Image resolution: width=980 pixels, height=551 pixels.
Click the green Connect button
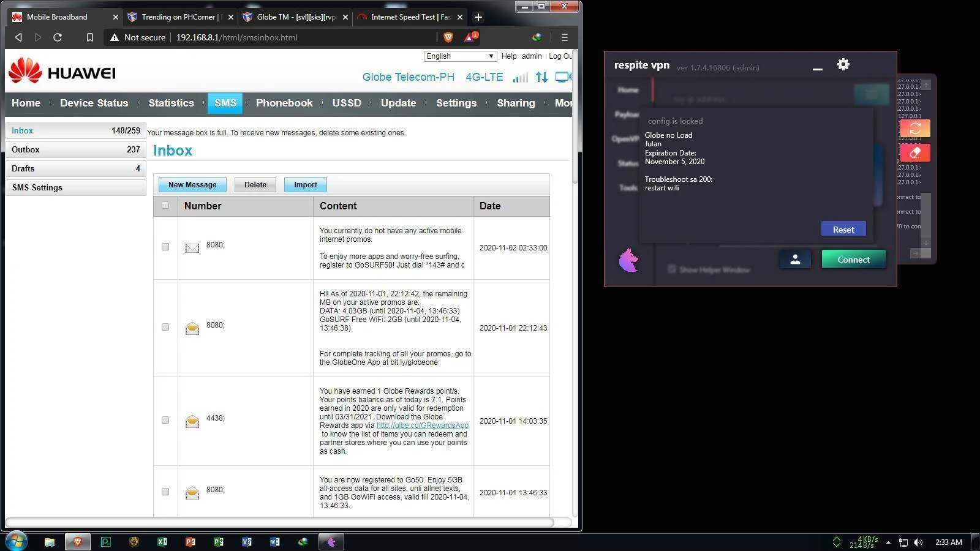click(x=853, y=260)
